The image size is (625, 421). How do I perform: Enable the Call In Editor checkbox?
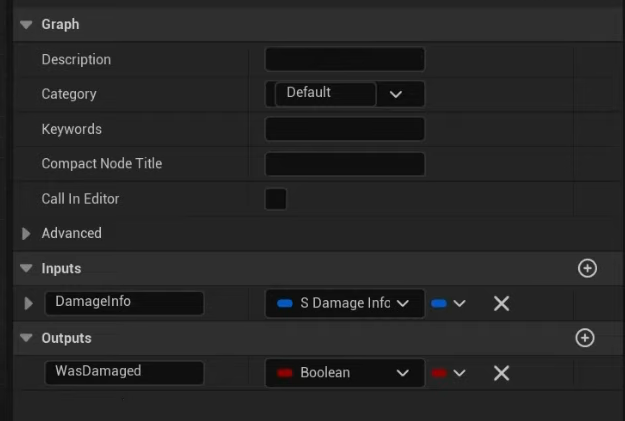(276, 199)
